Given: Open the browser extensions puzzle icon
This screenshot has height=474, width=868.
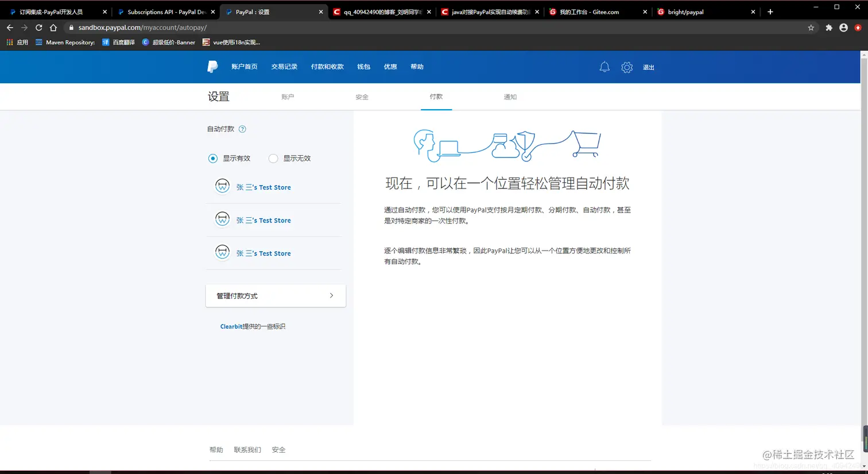Looking at the screenshot, I should point(829,28).
